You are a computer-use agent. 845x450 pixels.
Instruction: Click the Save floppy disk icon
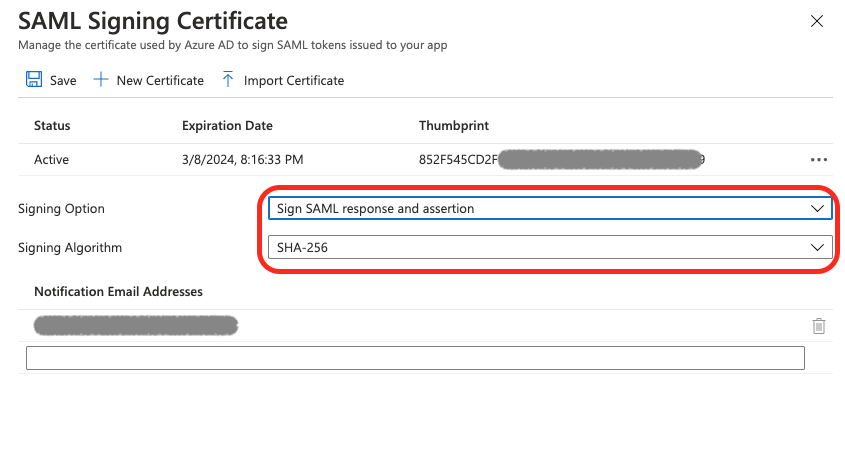pos(34,79)
